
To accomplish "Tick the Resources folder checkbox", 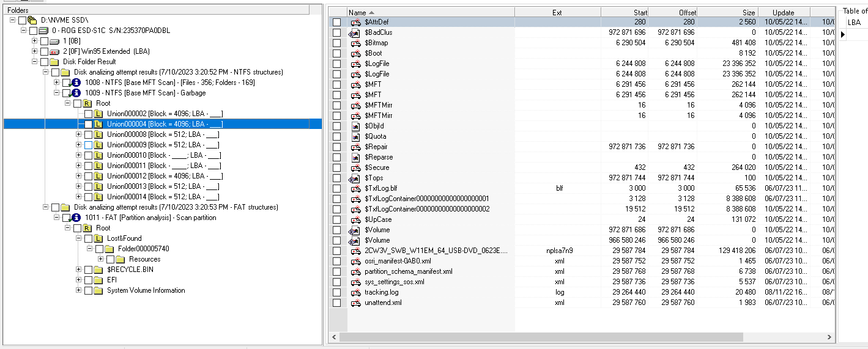I will click(x=111, y=259).
